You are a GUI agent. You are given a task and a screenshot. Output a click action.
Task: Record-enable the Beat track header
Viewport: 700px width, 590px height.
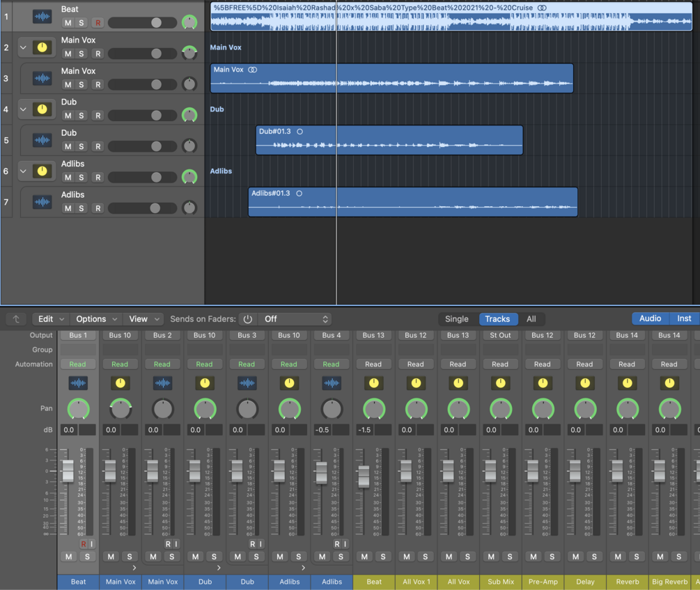click(x=98, y=23)
